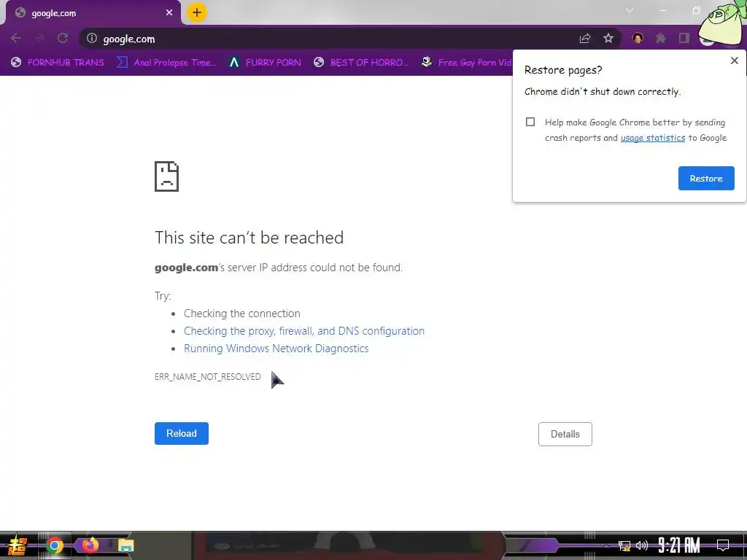Dismiss the Restore pages popup
The width and height of the screenshot is (747, 560).
click(734, 61)
